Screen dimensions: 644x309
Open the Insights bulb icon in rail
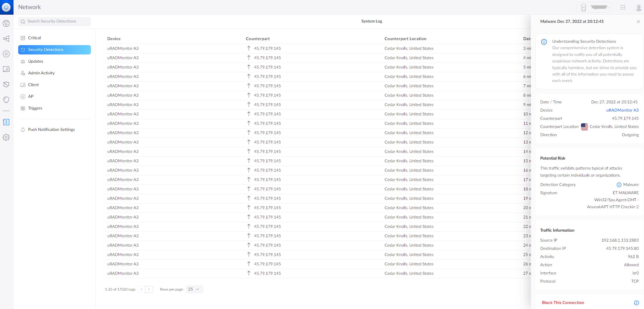pos(6,100)
